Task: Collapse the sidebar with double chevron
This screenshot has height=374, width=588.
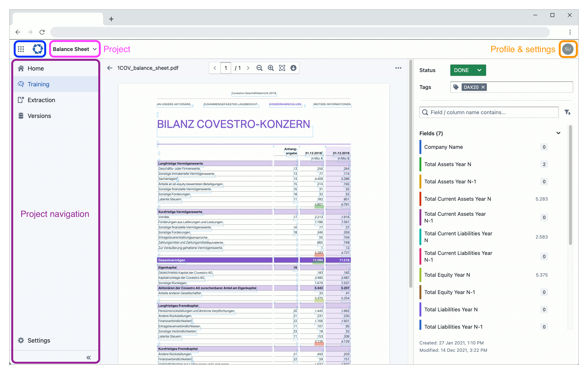Action: 88,357
